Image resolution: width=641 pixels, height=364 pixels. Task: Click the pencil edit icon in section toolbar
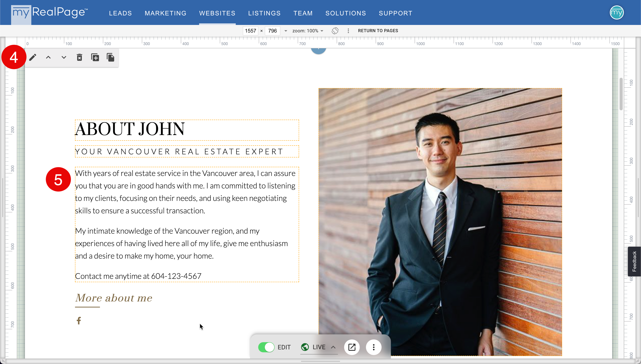coord(33,57)
